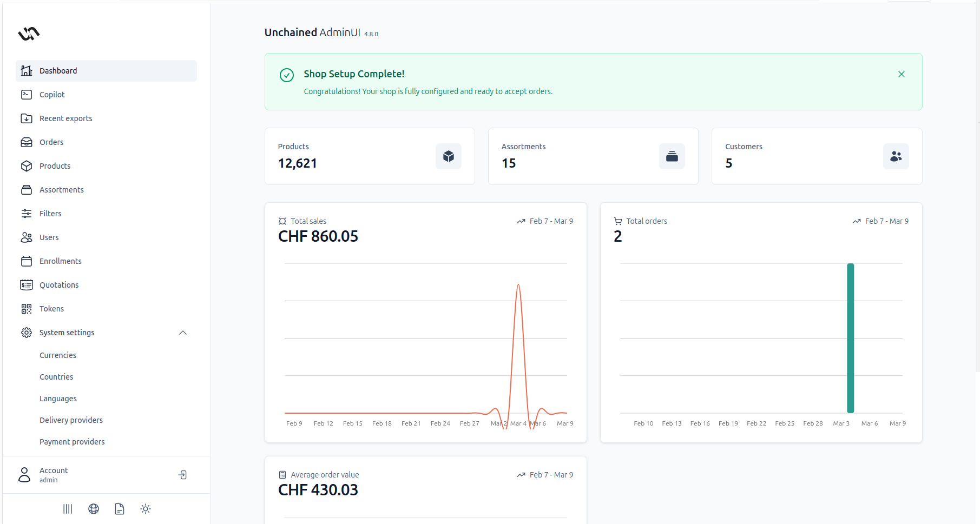This screenshot has width=980, height=524.
Task: Open Delivery providers settings
Action: pyautogui.click(x=71, y=420)
